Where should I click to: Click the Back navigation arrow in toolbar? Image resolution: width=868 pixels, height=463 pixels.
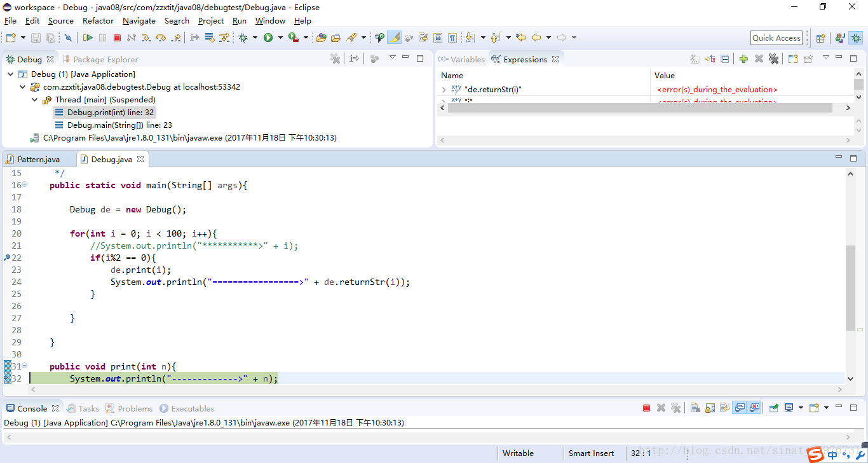536,38
